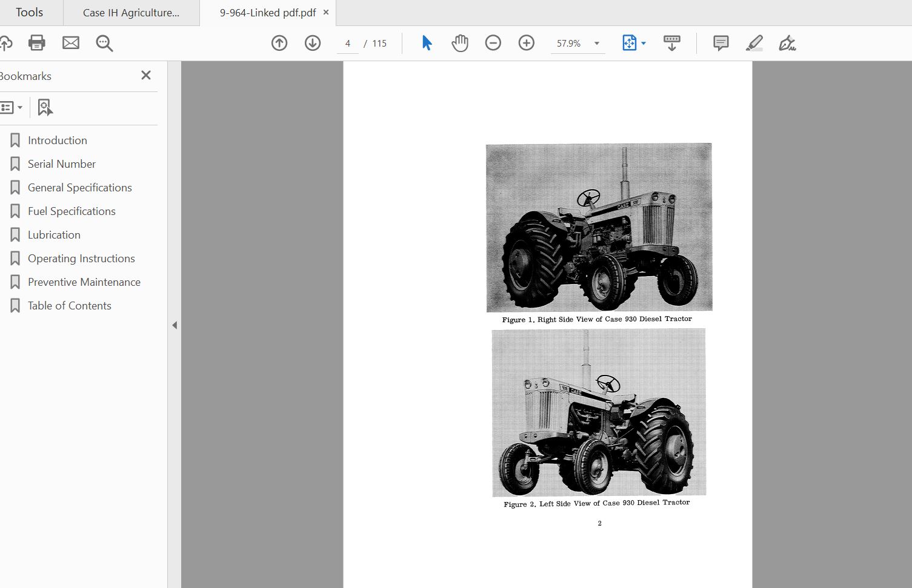
Task: Select the Highlight text pen tool
Action: coord(754,43)
